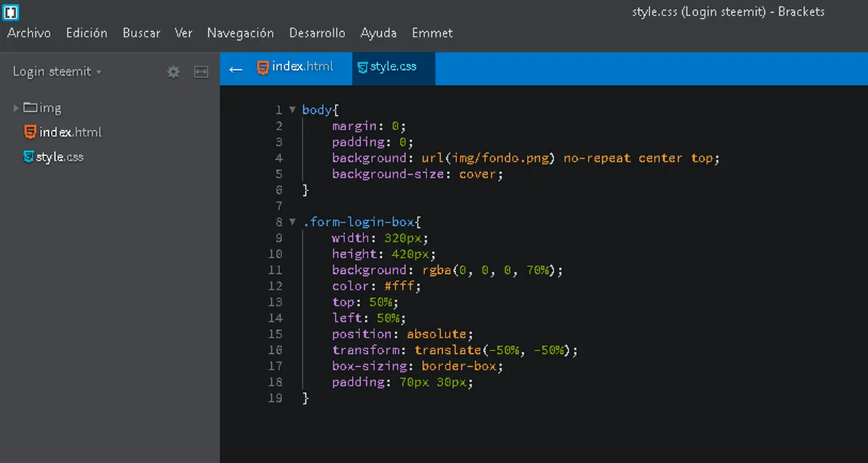Open the Archivo menu

(x=29, y=33)
